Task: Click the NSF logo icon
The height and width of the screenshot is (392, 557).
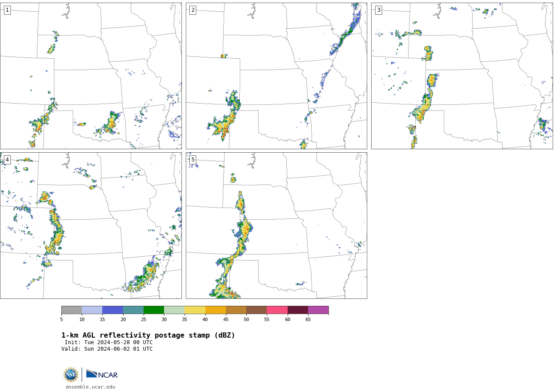Action: tap(71, 375)
